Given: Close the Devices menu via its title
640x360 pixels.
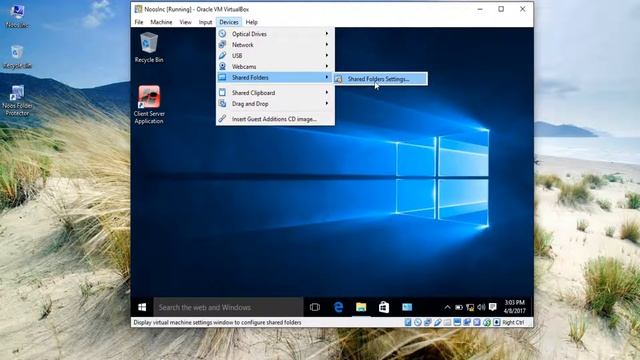Looking at the screenshot, I should click(229, 22).
